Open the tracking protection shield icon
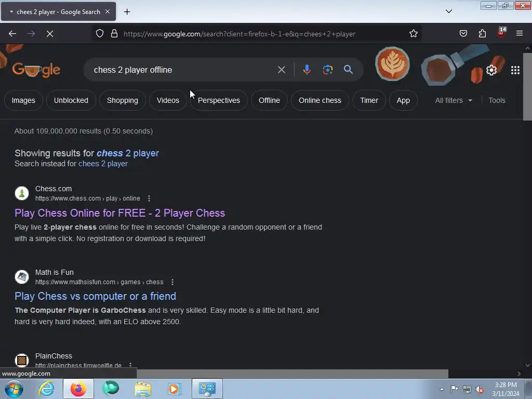 (99, 34)
